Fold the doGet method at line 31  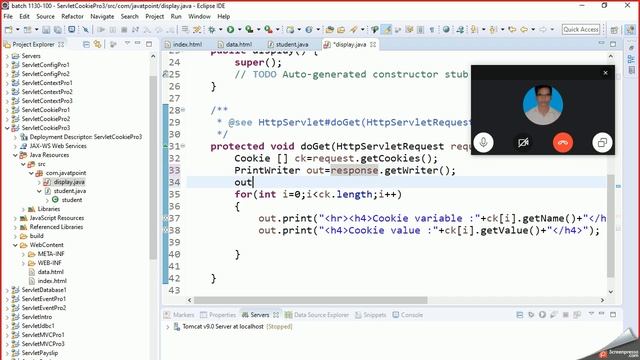pyautogui.click(x=183, y=146)
